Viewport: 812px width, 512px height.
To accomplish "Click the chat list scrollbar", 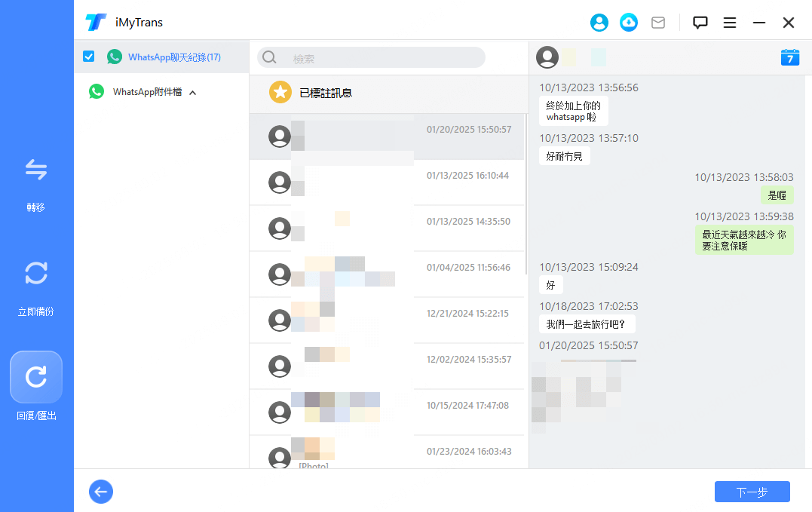I will 526,194.
